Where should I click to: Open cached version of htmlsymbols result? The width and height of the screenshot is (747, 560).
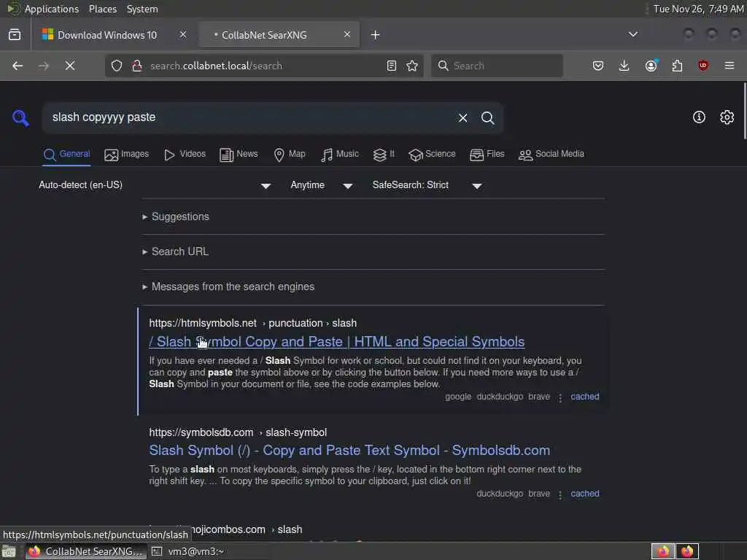[x=585, y=397]
